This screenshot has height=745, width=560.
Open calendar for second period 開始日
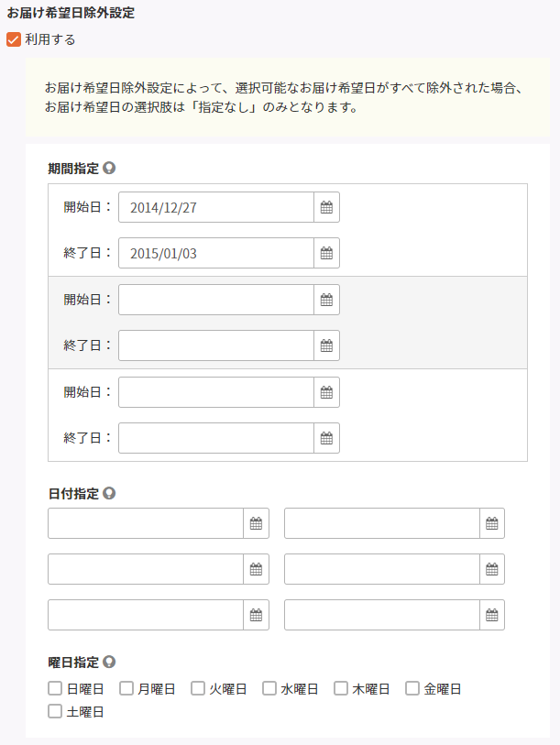tap(326, 300)
